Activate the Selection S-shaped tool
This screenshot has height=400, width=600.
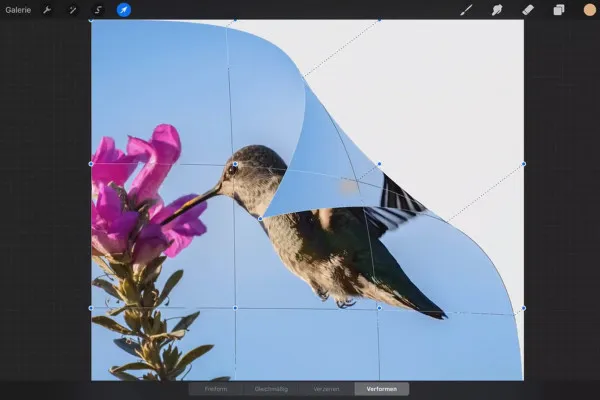tap(98, 10)
